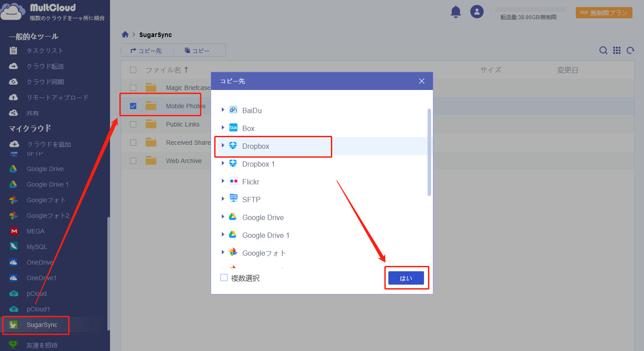The width and height of the screenshot is (644, 351).
Task: Switch to grid view icon
Action: (617, 51)
